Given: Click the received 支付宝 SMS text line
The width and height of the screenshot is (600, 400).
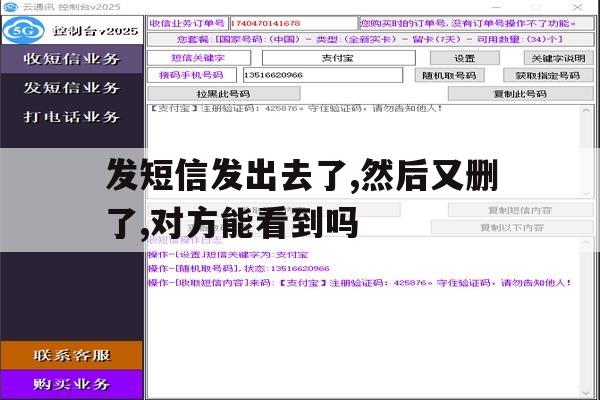Looking at the screenshot, I should click(295, 109).
